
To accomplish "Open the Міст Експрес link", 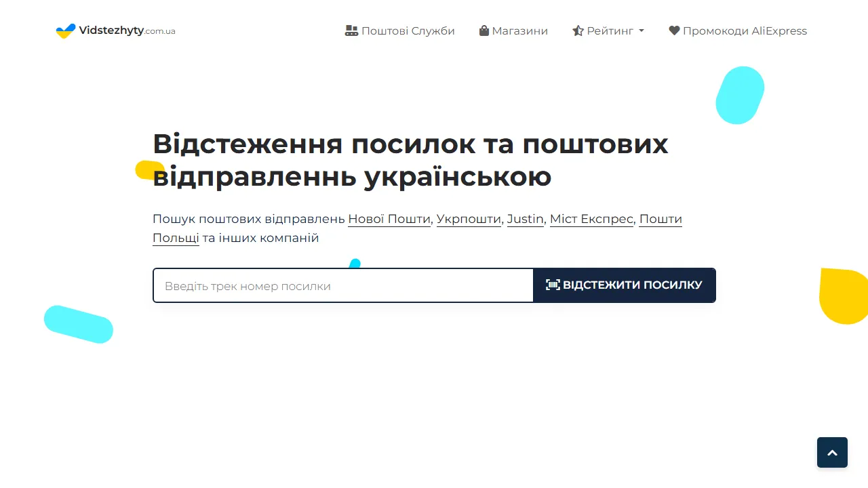I will click(591, 219).
